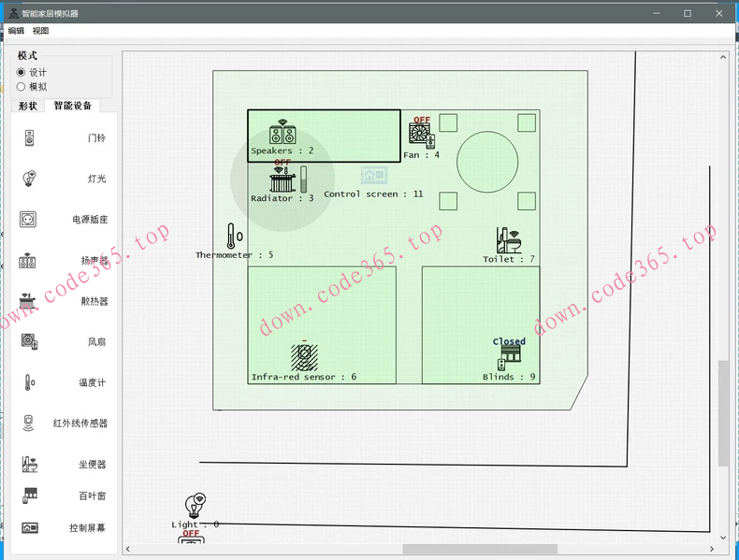This screenshot has width=739, height=560.
Task: Click the canvas scroll down arrow
Action: (x=723, y=538)
